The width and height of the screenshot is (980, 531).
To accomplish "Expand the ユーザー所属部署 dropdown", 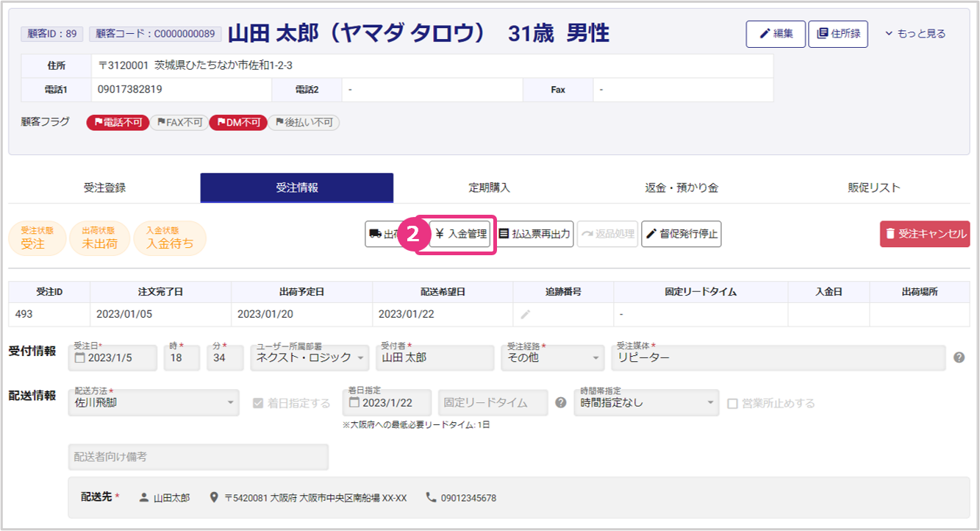I will point(309,358).
